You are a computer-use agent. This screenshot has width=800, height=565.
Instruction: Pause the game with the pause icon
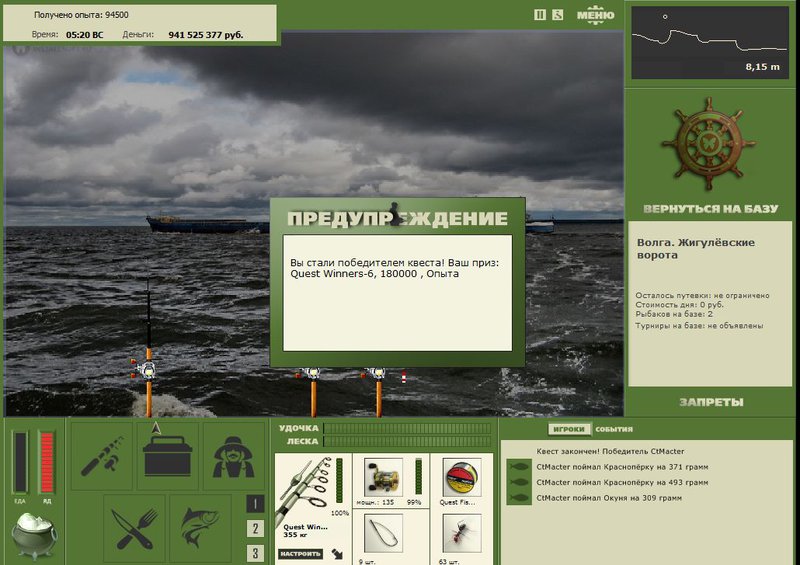pos(539,15)
